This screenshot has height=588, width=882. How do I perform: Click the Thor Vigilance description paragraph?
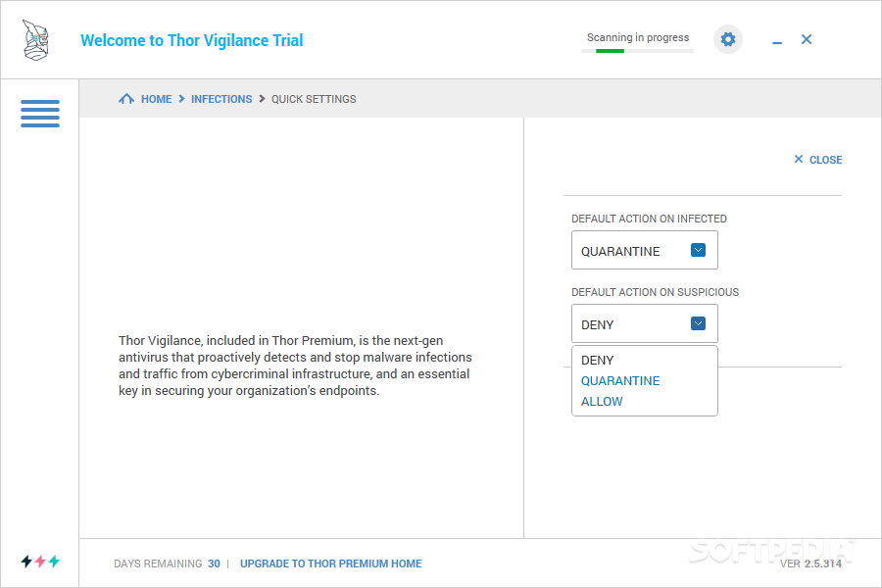click(x=295, y=366)
